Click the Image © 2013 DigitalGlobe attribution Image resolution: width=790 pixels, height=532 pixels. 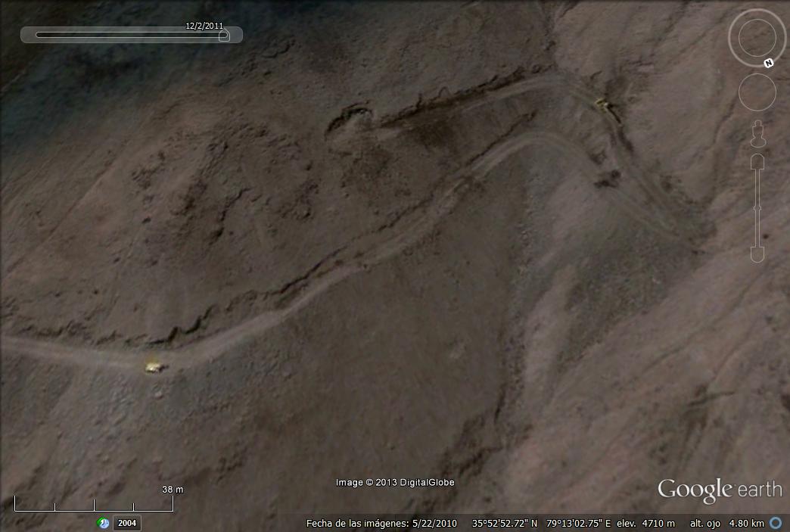(x=395, y=483)
